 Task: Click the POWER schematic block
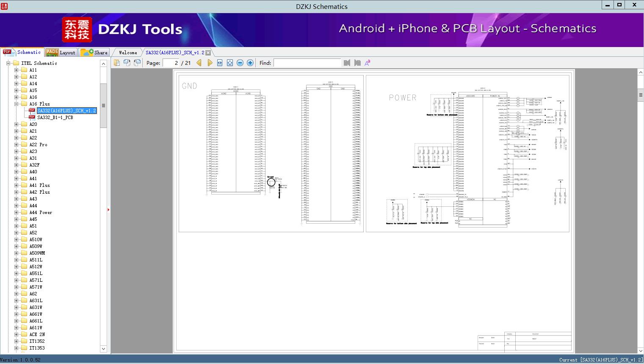click(x=467, y=153)
